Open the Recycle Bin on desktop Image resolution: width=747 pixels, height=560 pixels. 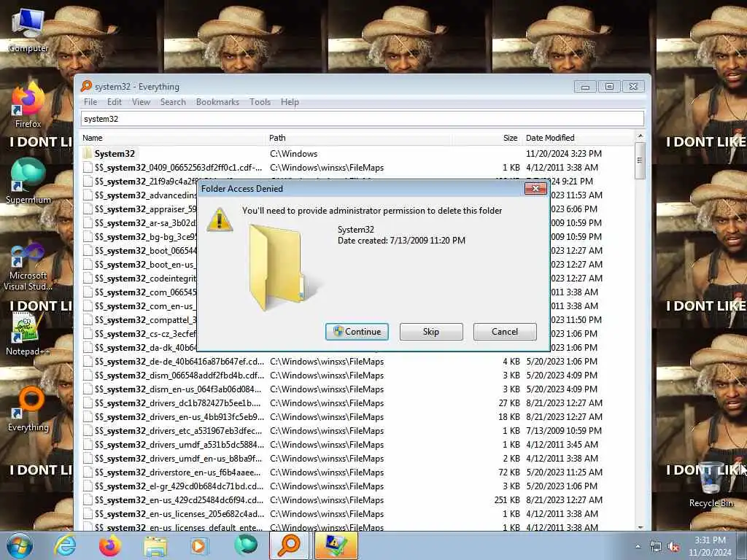(711, 485)
